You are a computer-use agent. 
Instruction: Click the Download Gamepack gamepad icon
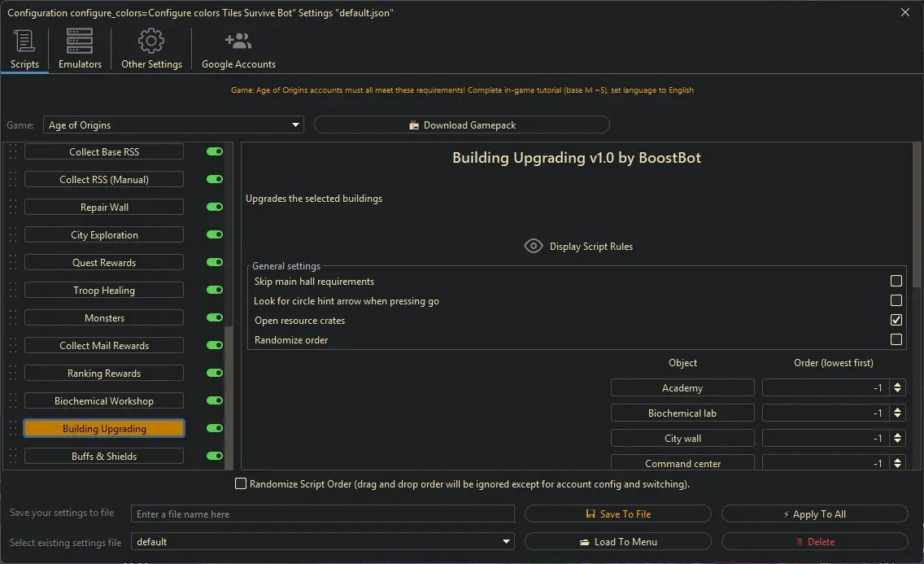point(414,125)
